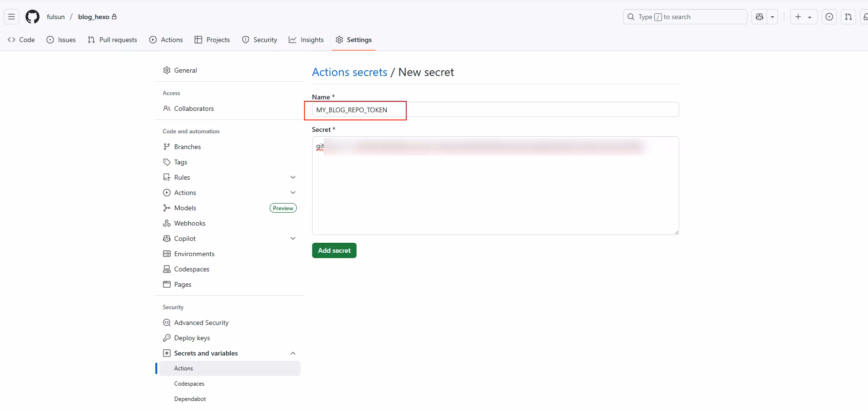This screenshot has width=868, height=410.
Task: Click the Name input field
Action: pyautogui.click(x=495, y=110)
